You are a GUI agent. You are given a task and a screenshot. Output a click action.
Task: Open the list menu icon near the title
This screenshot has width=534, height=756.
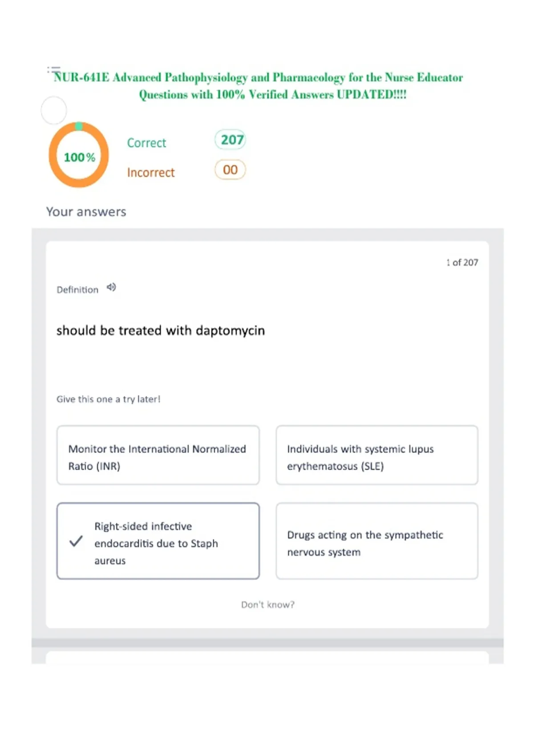[54, 70]
